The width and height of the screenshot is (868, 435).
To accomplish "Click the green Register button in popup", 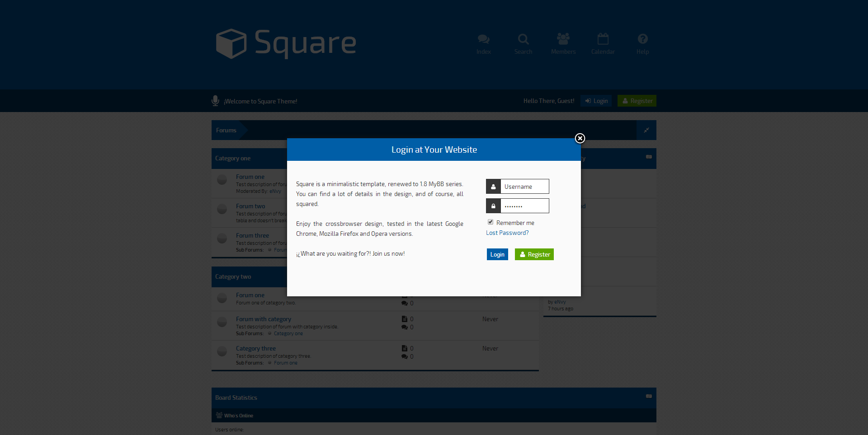I will pos(534,254).
